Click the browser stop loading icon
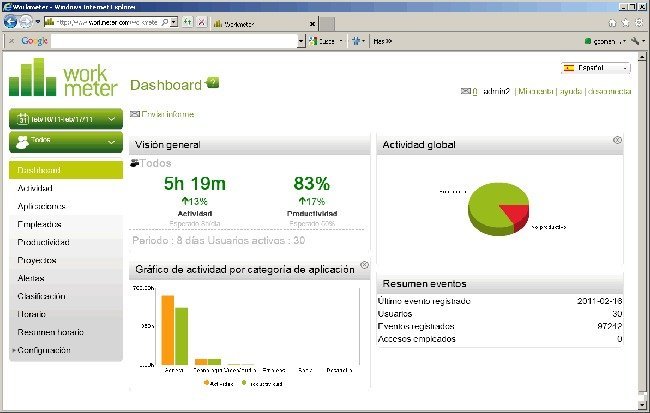This screenshot has width=650, height=413. 202,21
